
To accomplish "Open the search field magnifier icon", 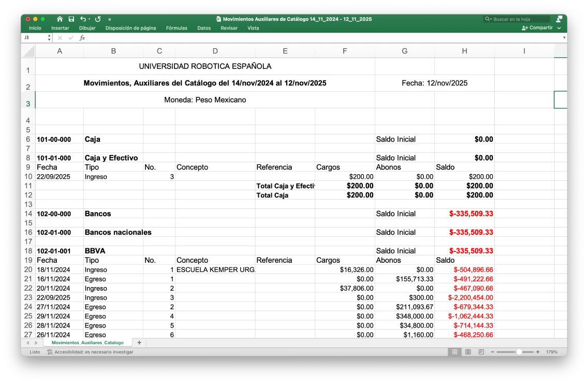I will coord(487,19).
